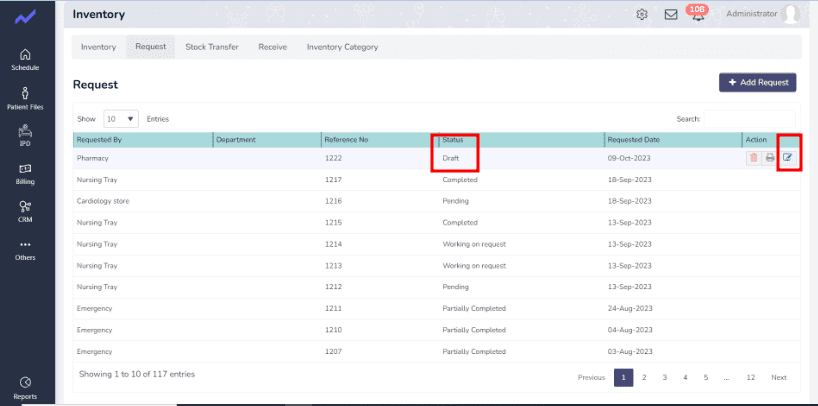Click the edit icon for draft request 1222
The width and height of the screenshot is (818, 406).
pos(788,158)
